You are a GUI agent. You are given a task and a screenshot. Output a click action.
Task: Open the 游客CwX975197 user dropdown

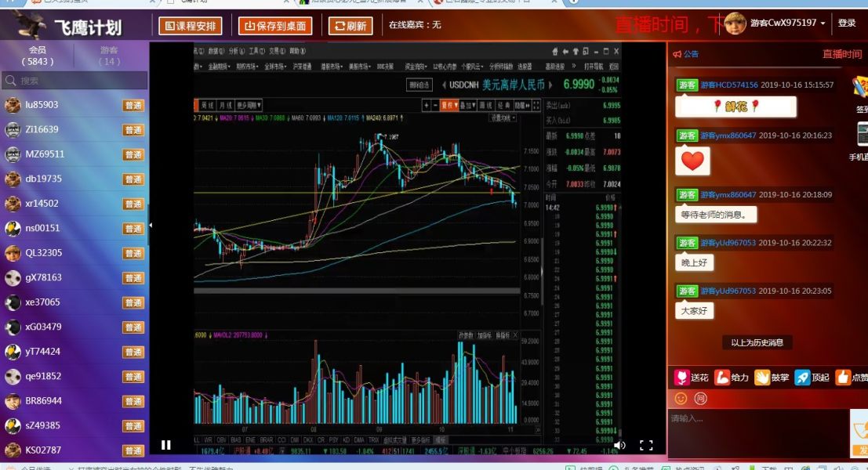click(787, 23)
